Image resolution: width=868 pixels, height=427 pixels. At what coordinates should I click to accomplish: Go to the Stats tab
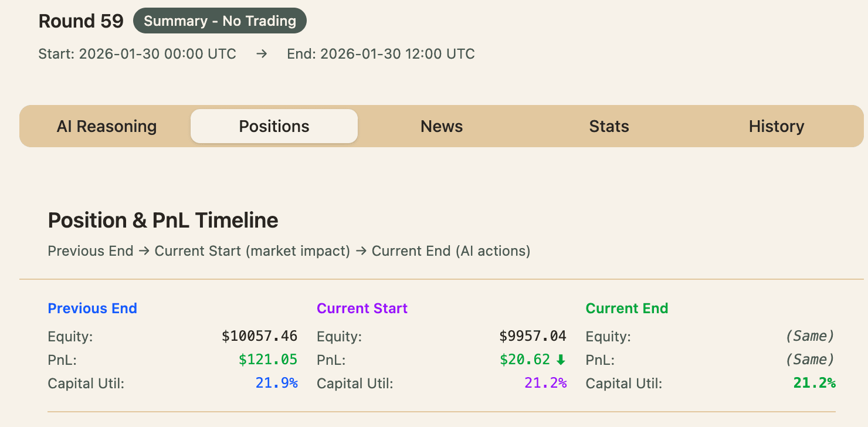609,126
